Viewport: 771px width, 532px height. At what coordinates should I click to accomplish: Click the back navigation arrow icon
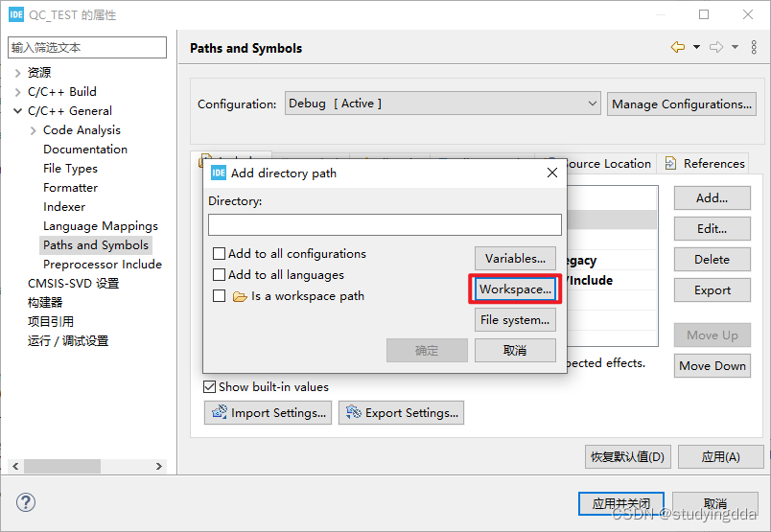coord(678,47)
